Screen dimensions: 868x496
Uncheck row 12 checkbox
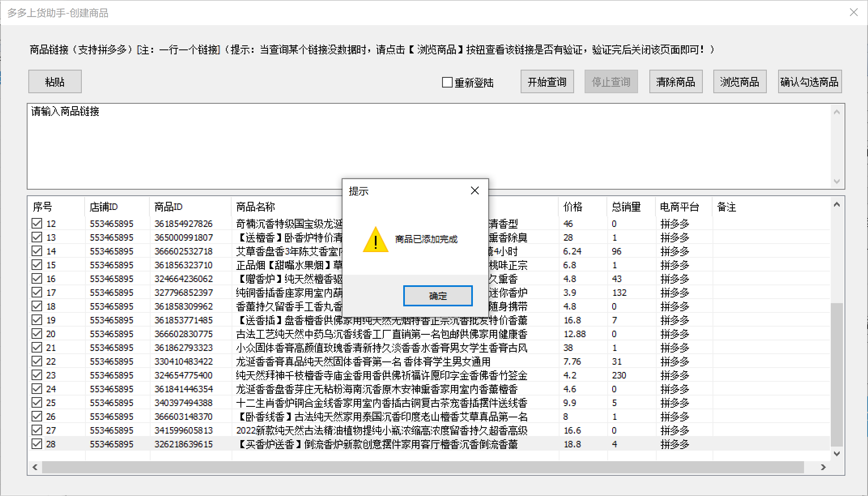(x=37, y=223)
